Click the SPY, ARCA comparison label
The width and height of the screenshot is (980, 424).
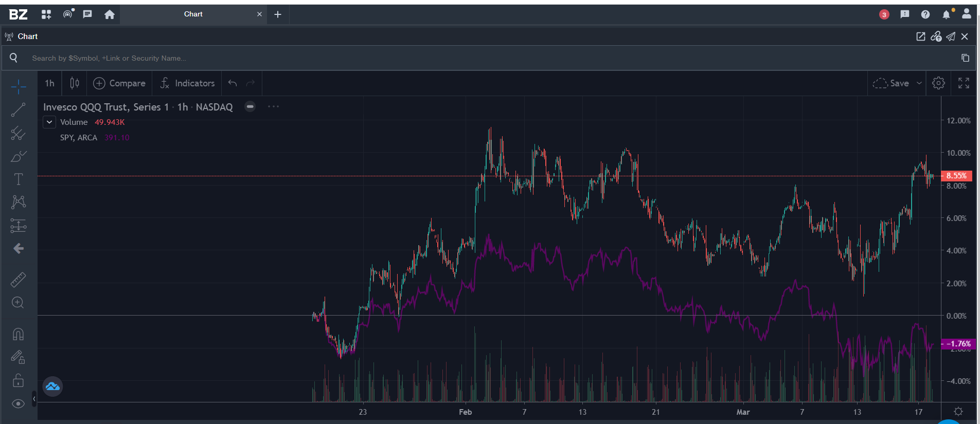pyautogui.click(x=79, y=138)
